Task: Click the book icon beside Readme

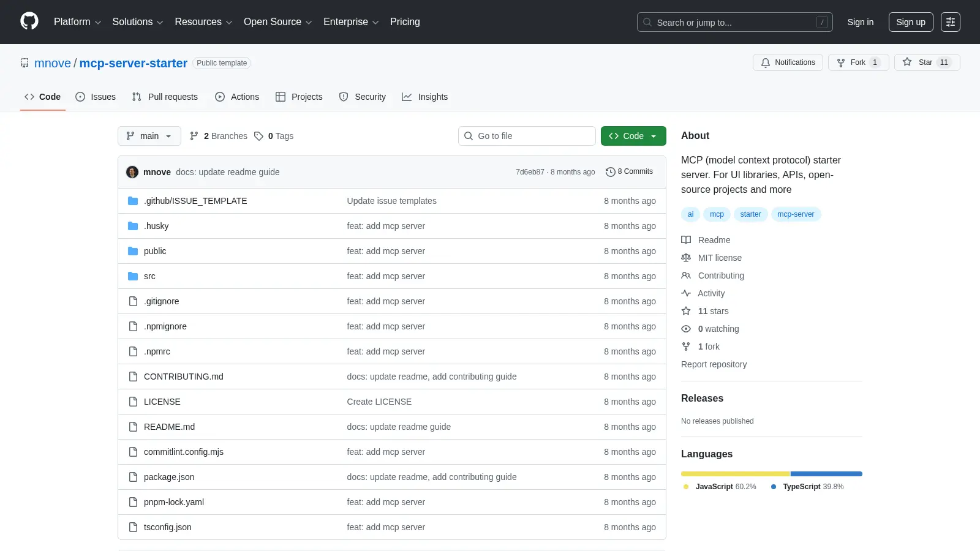Action: coord(686,240)
